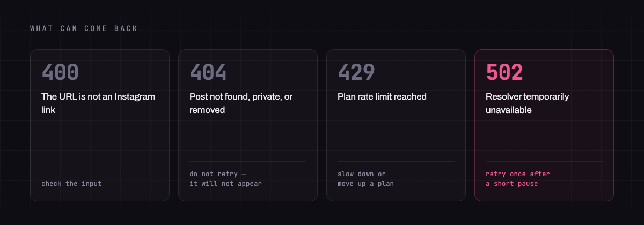
Task: Click the divider line in the 400 card
Action: 100,171
